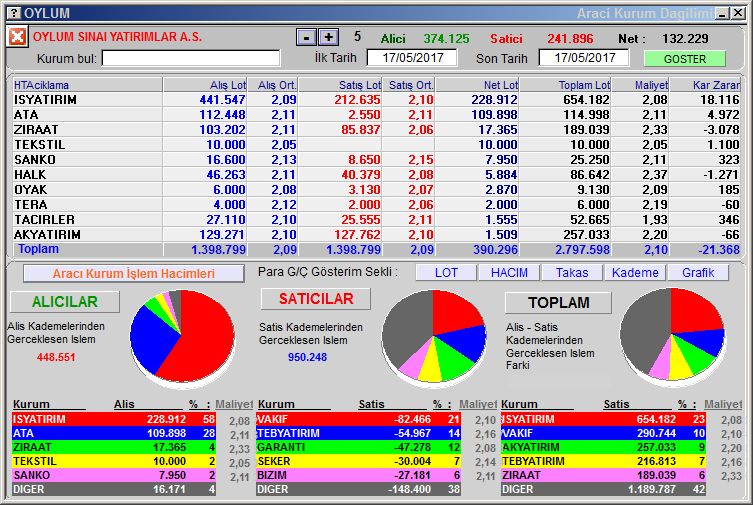Click gray DIGER 1.189.787 total row
Screen dimensions: 753x505
603,489
